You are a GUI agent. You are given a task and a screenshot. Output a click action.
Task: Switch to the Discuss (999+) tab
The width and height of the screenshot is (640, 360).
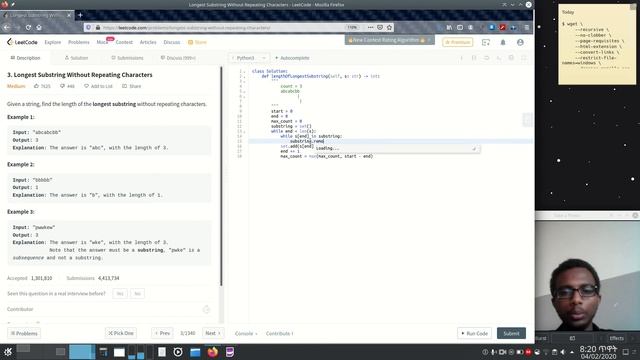[178, 58]
